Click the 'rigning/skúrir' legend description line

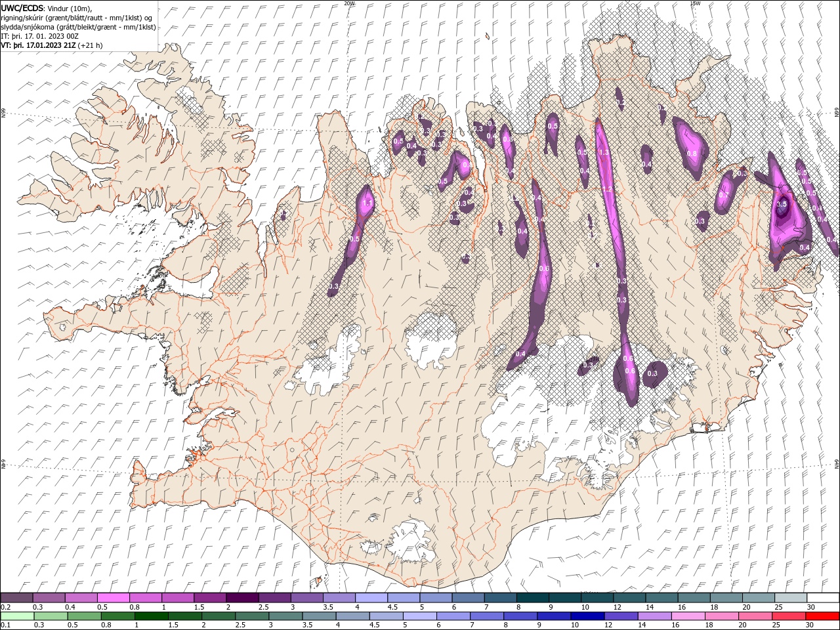(x=76, y=18)
